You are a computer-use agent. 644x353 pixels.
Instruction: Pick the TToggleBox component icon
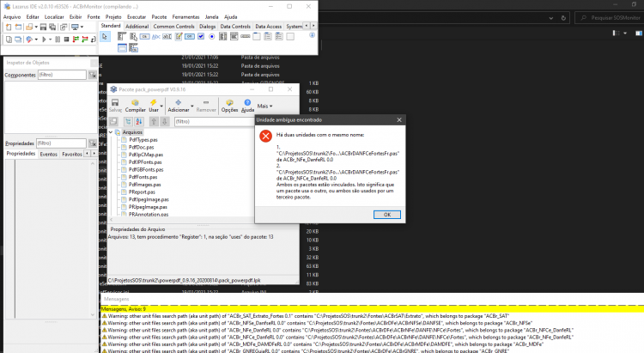coord(190,37)
